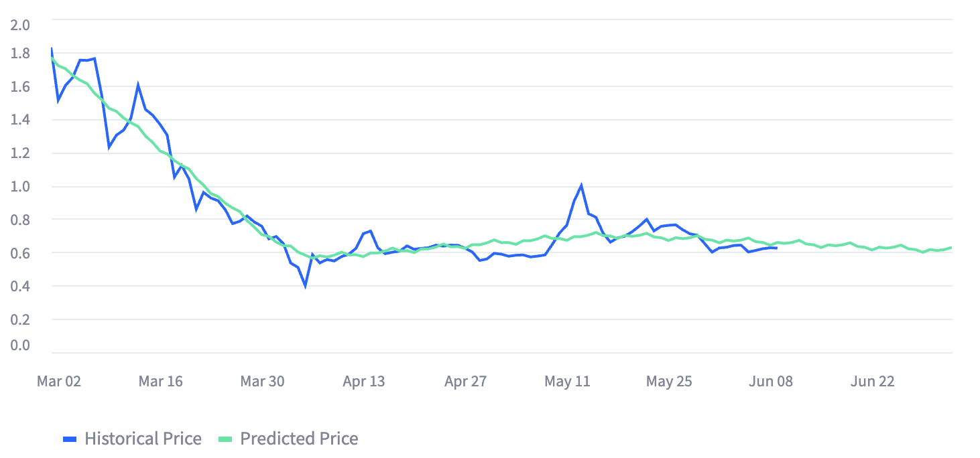The image size is (980, 458).
Task: Click the last point of the blue historical line
Action: tap(776, 248)
